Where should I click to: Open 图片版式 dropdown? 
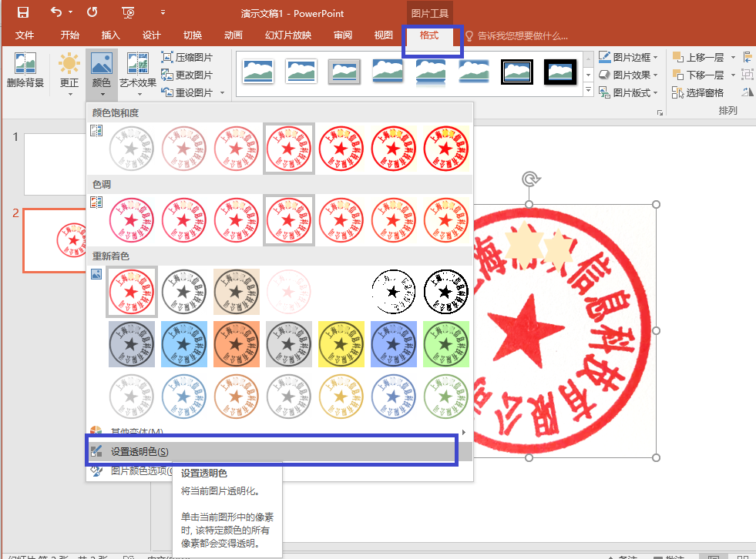[628, 92]
